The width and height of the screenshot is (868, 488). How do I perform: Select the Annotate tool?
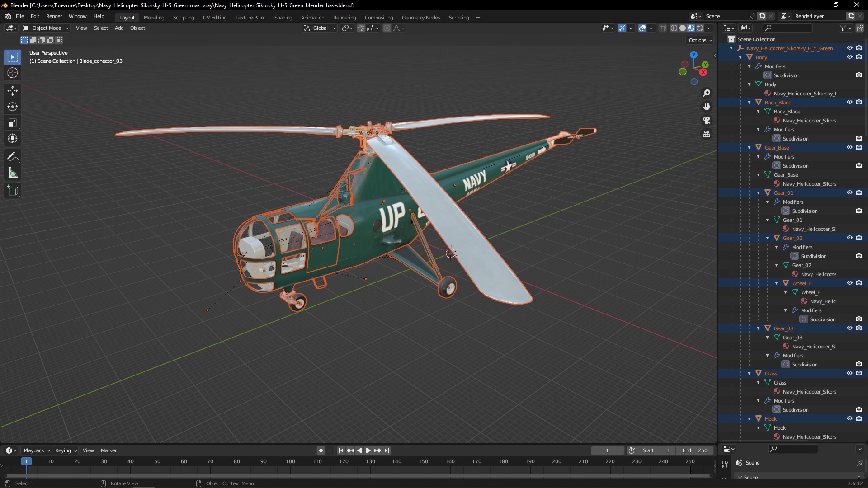13,157
